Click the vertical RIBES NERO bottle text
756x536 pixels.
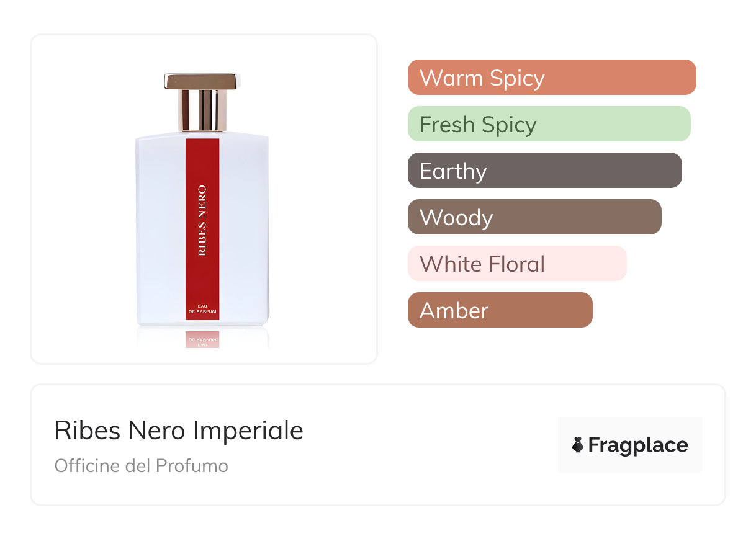202,220
